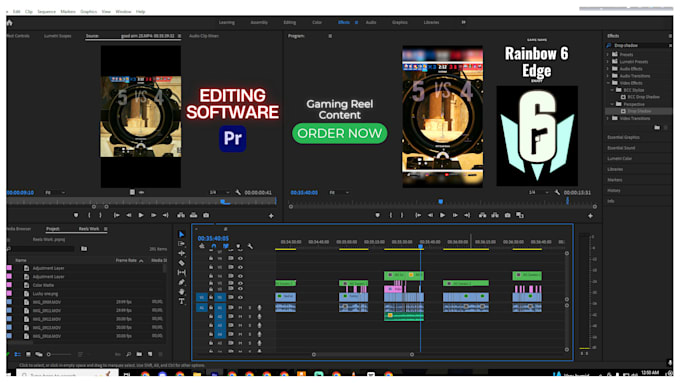Select the Razor tool
This screenshot has height=383, width=680.
[x=181, y=263]
